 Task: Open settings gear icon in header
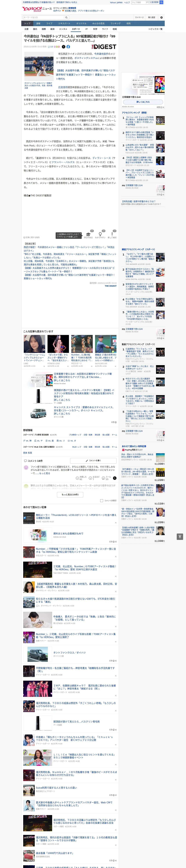tap(161, 17)
